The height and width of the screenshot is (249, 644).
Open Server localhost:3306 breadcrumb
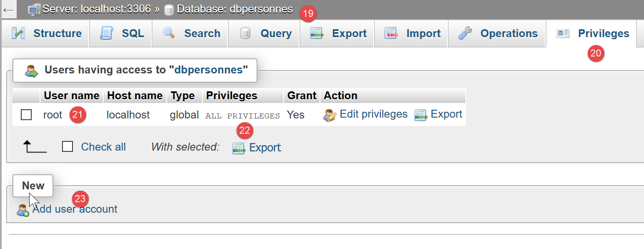[x=97, y=9]
